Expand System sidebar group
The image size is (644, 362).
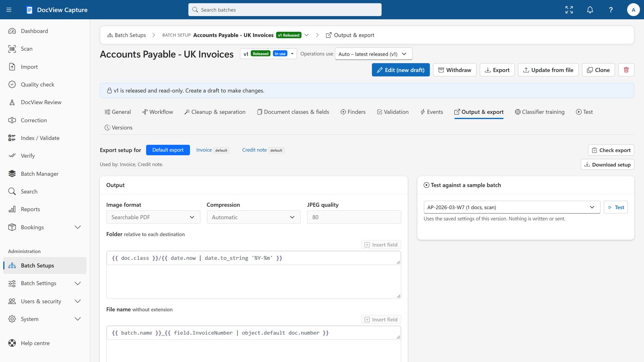(45, 319)
